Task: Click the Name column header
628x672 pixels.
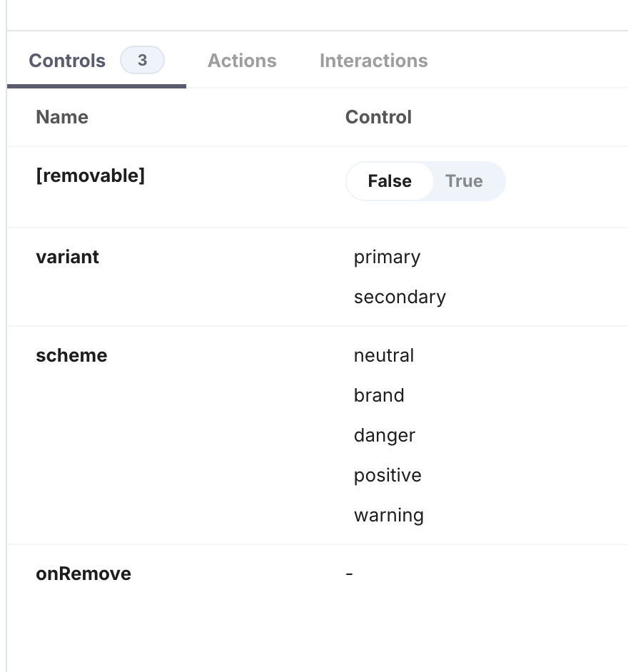Action: [x=62, y=117]
